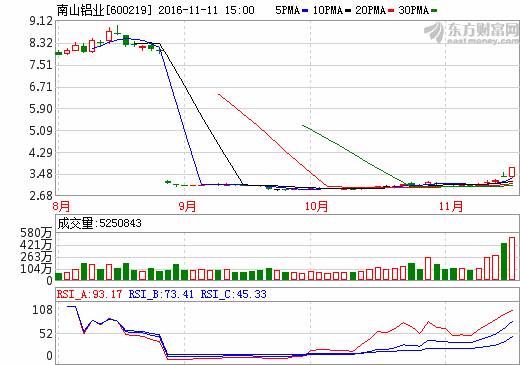This screenshot has width=520, height=365.
Task: Select the 9月 axis label
Action: coord(187,206)
